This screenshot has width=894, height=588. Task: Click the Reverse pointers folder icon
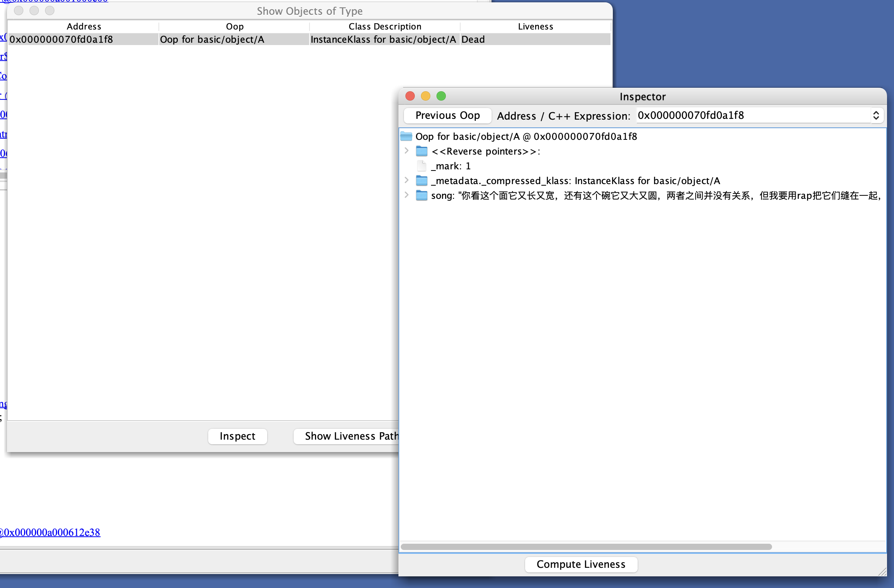(421, 151)
